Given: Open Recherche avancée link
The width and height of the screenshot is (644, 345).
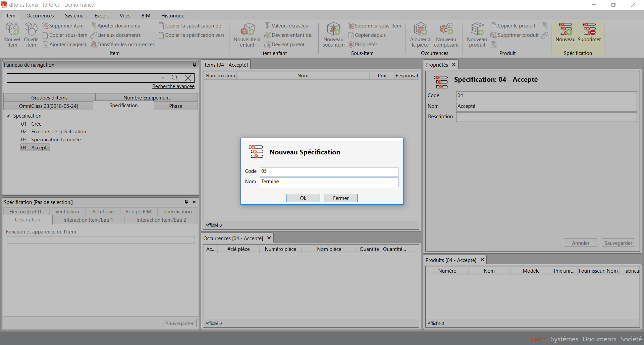Looking at the screenshot, I should pyautogui.click(x=173, y=86).
